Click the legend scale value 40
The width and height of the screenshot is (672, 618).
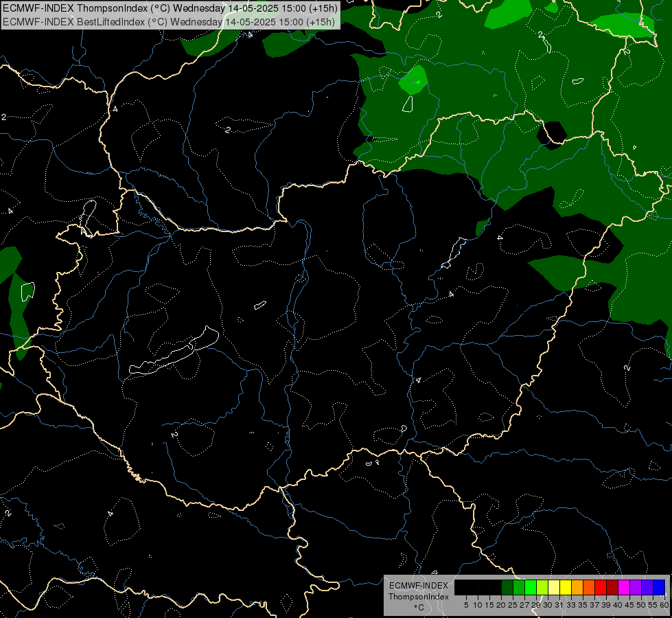click(x=618, y=605)
